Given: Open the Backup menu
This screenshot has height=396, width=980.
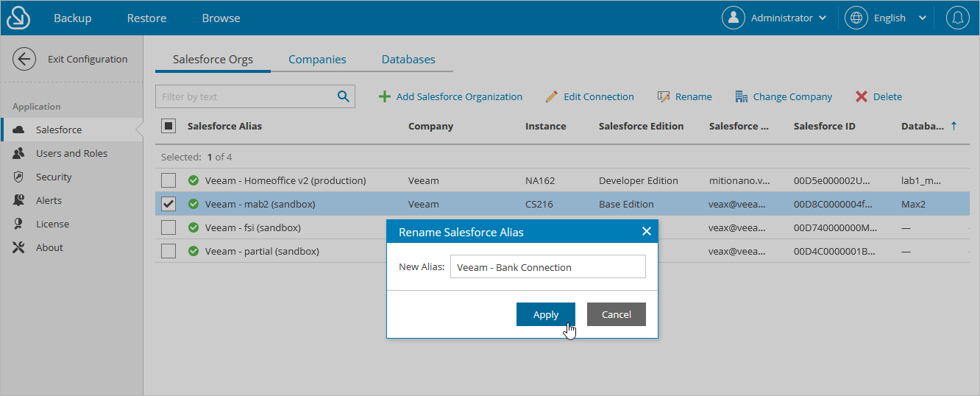Looking at the screenshot, I should [x=73, y=18].
